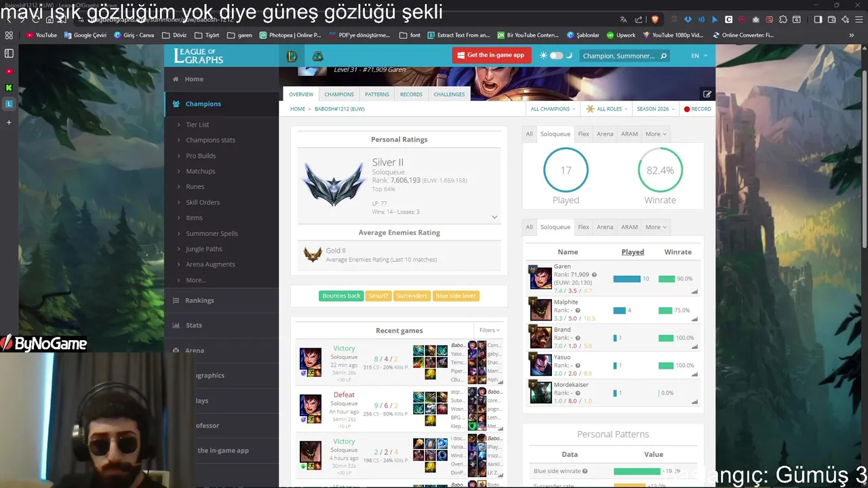Switch to the Records tab
This screenshot has width=868, height=488.
tap(411, 94)
